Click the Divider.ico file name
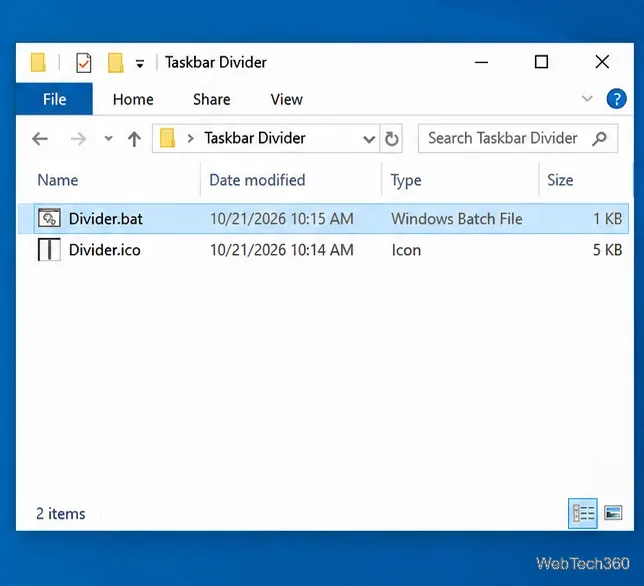644x586 pixels. 104,250
